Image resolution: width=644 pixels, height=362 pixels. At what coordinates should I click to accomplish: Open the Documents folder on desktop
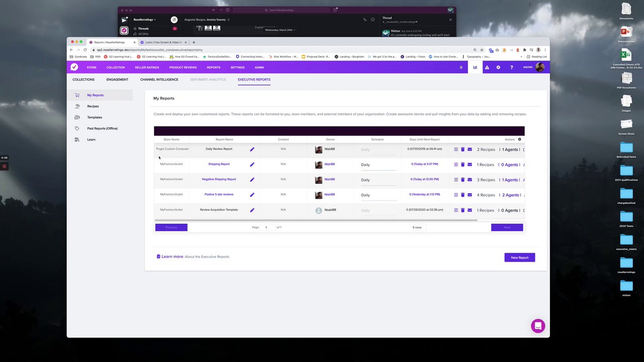tap(626, 11)
